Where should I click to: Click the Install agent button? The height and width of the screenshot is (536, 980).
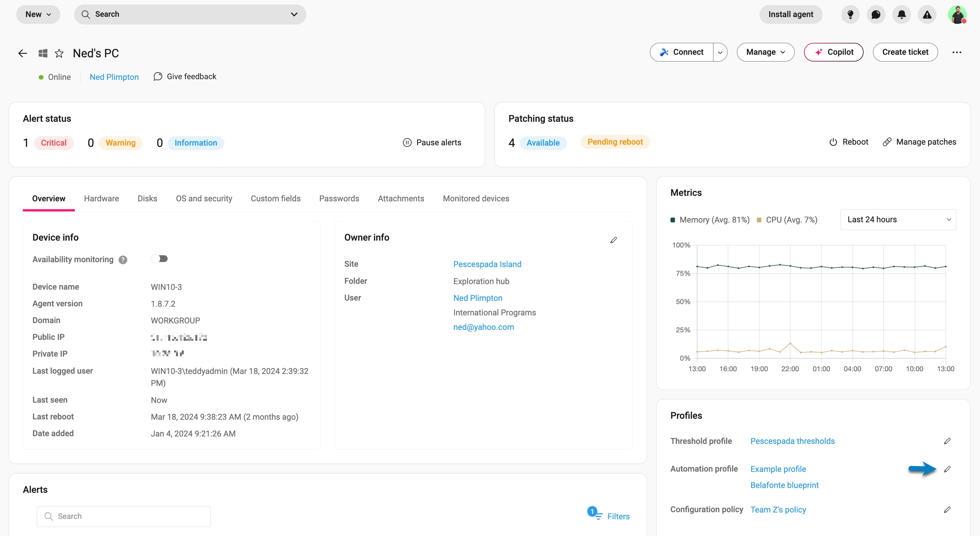coord(790,14)
